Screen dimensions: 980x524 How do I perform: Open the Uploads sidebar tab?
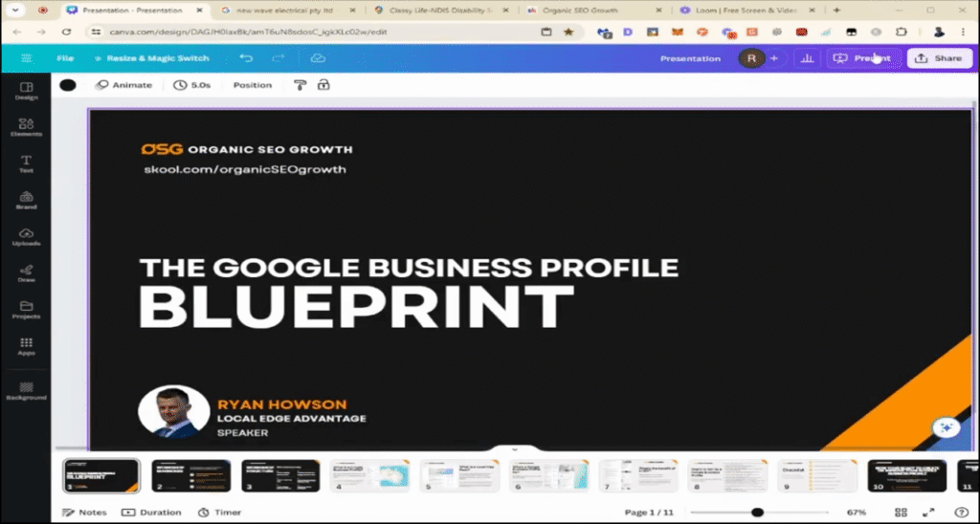point(26,237)
